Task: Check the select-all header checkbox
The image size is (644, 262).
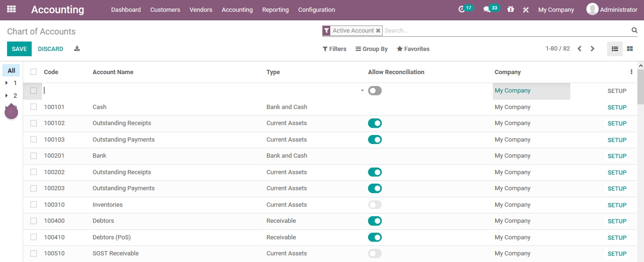Action: (x=34, y=72)
